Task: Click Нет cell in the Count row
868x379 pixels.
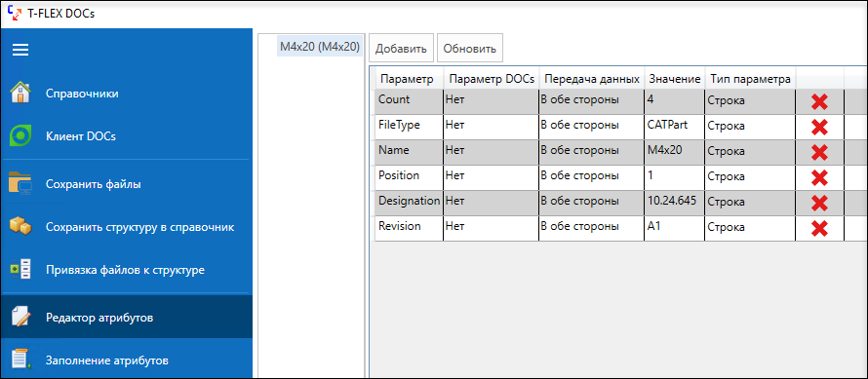Action: pyautogui.click(x=491, y=101)
